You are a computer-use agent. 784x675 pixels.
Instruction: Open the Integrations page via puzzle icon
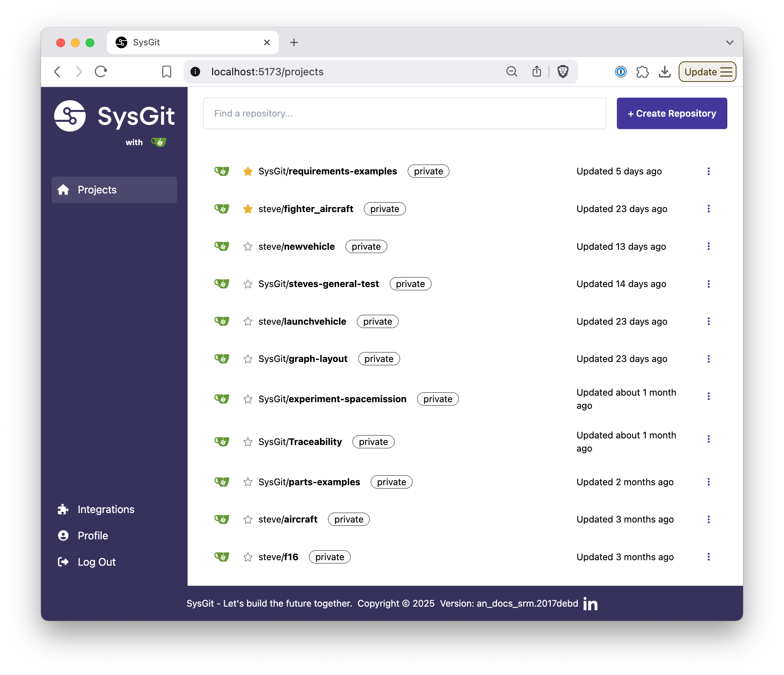[63, 509]
